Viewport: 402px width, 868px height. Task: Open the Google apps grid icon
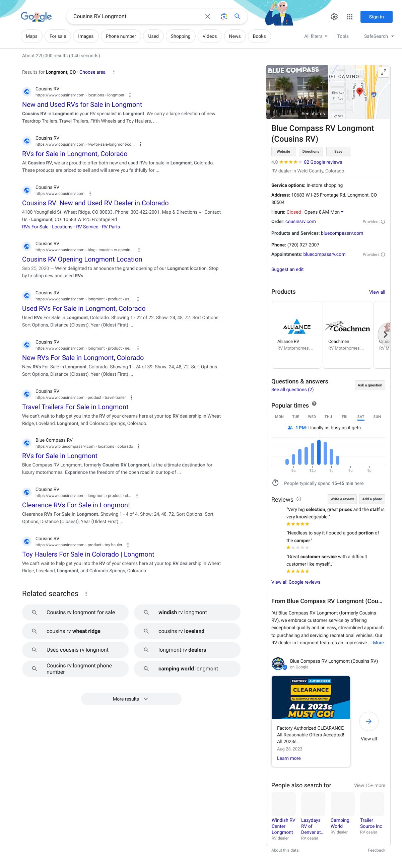coord(350,17)
